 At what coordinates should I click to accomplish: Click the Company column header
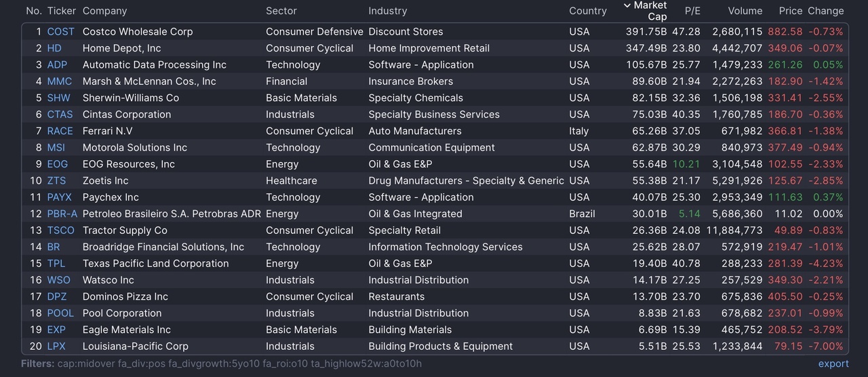(x=104, y=11)
